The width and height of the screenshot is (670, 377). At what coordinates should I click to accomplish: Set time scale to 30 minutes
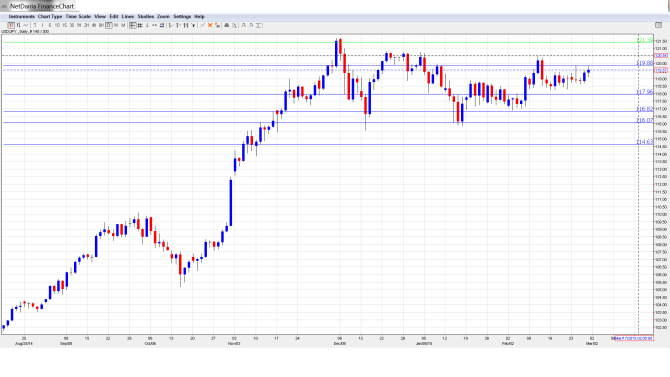(x=72, y=25)
